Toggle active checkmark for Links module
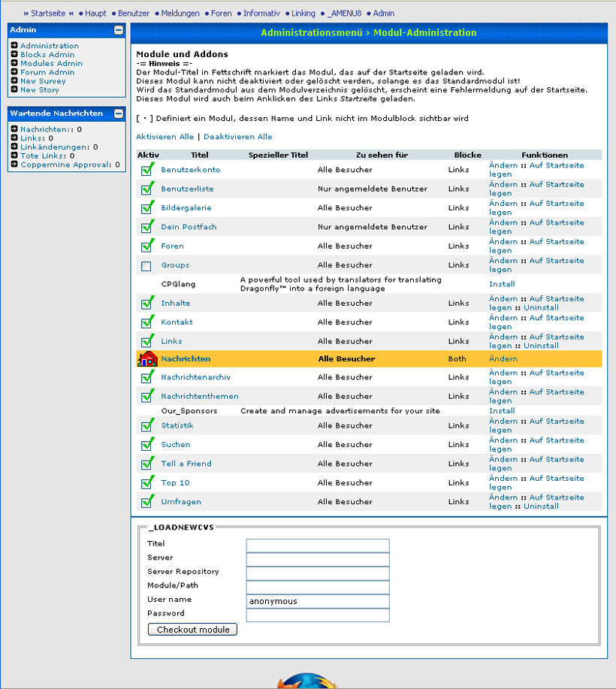 148,341
